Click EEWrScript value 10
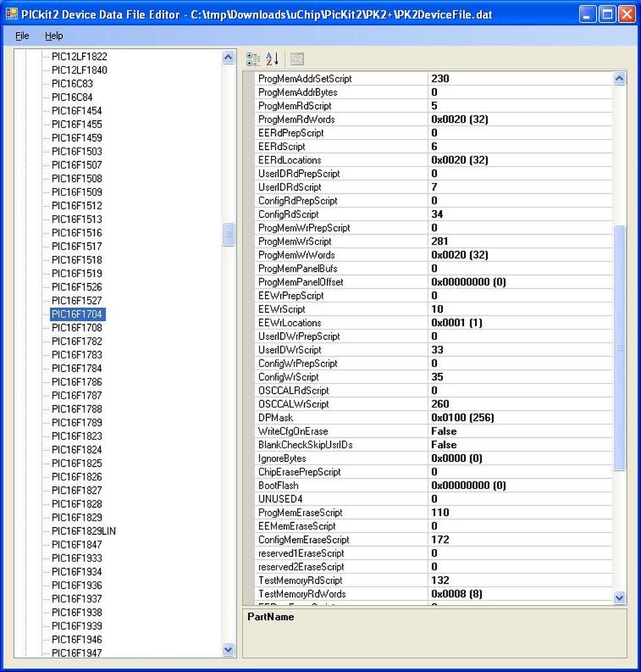This screenshot has height=672, width=641. click(x=437, y=309)
